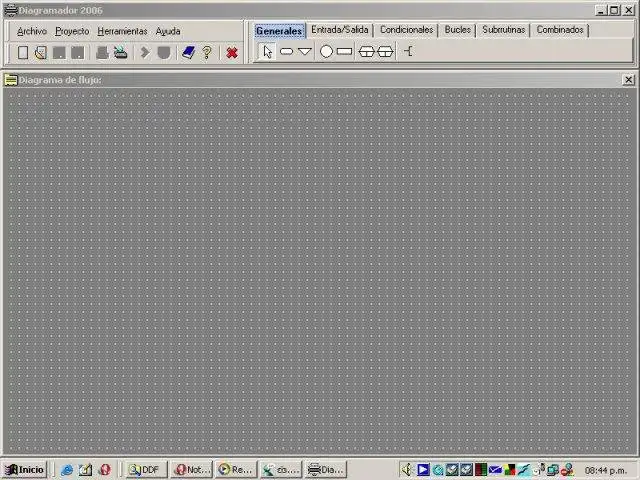Click the grayed-out shield stop icon
Screen dimensions: 640x480
tap(164, 53)
